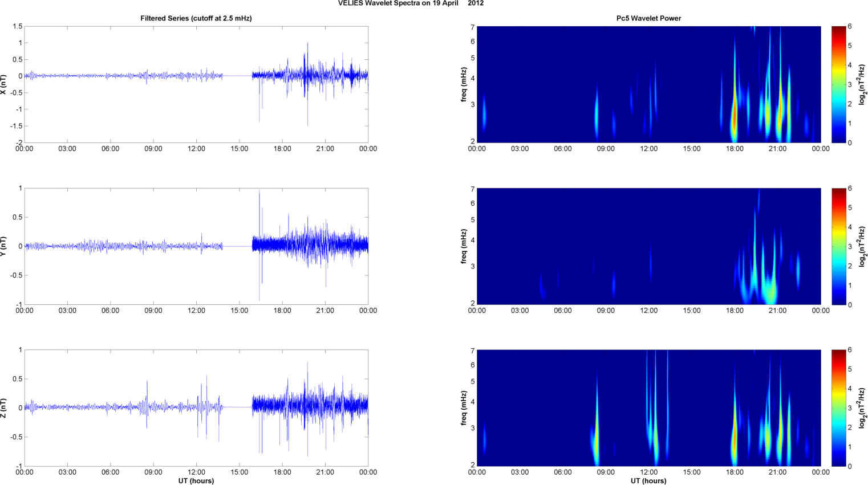
Task: Click the 'Y (nT)' axis label
Action: [3, 246]
